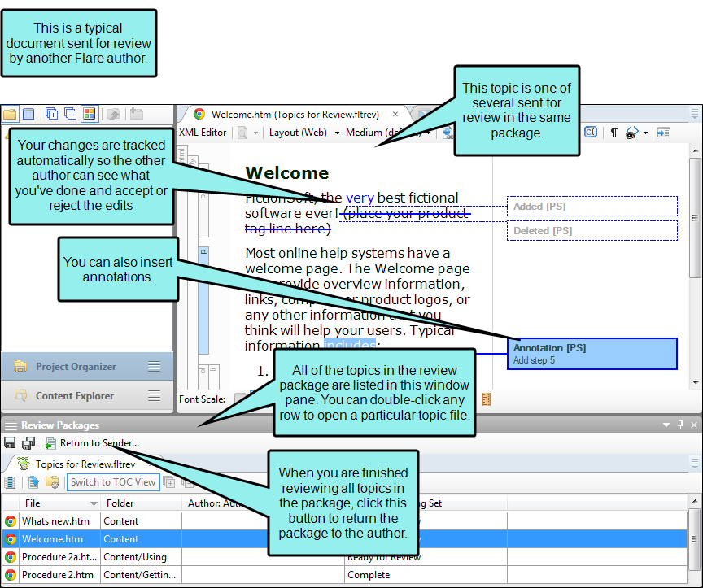This screenshot has height=588, width=703.
Task: Click the editor vertical scrollbar thumb
Action: pyautogui.click(x=696, y=218)
